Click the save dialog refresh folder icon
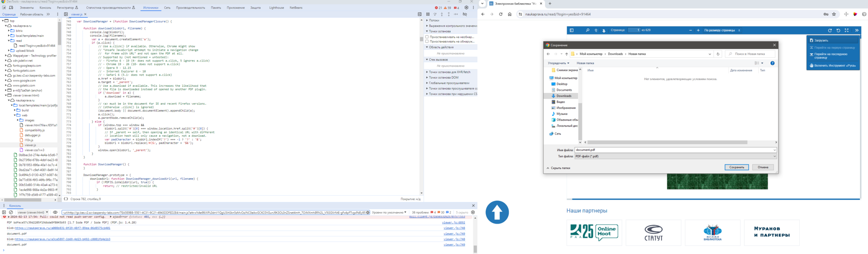868x254 pixels. coord(718,54)
